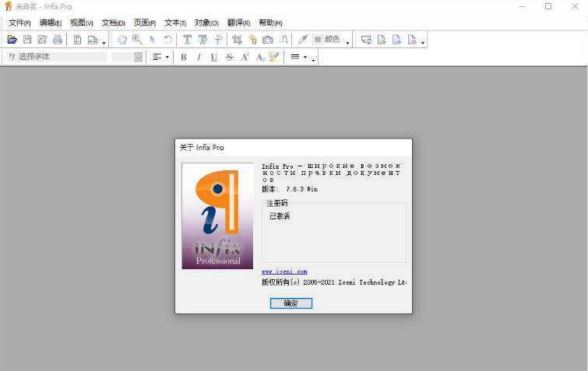Select the Hand pan tool
Viewport: 588px width, 371px height.
(x=121, y=40)
